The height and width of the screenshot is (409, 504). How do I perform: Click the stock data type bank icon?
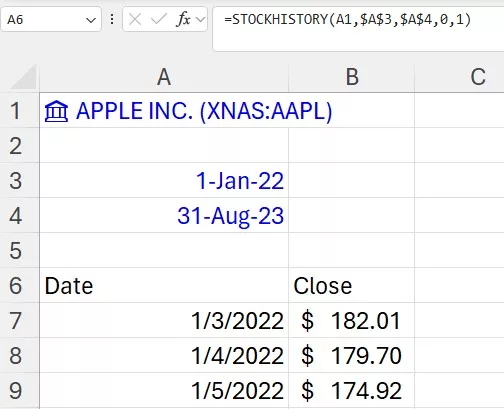(x=56, y=111)
